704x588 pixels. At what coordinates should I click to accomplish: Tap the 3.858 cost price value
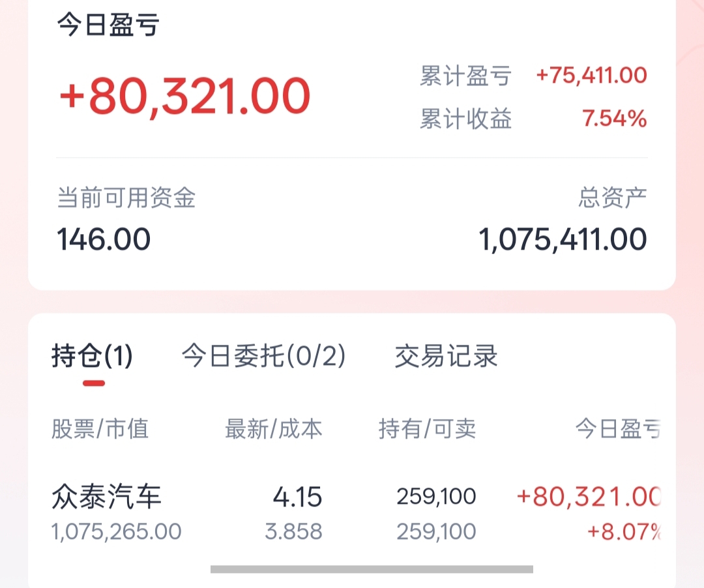(x=293, y=531)
